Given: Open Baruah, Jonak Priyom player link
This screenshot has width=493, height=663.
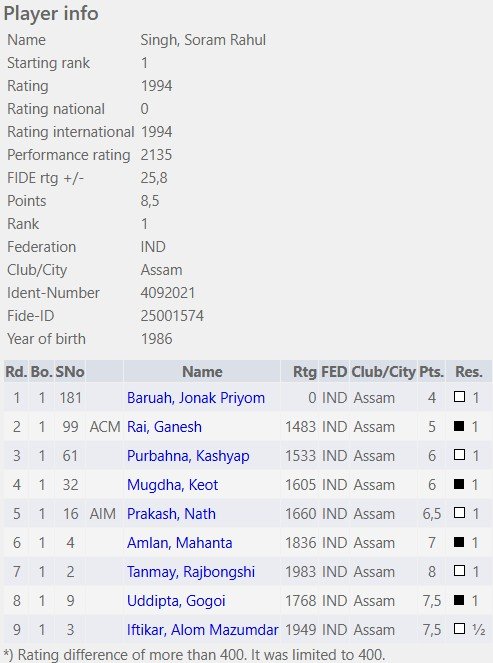Looking at the screenshot, I should (196, 398).
